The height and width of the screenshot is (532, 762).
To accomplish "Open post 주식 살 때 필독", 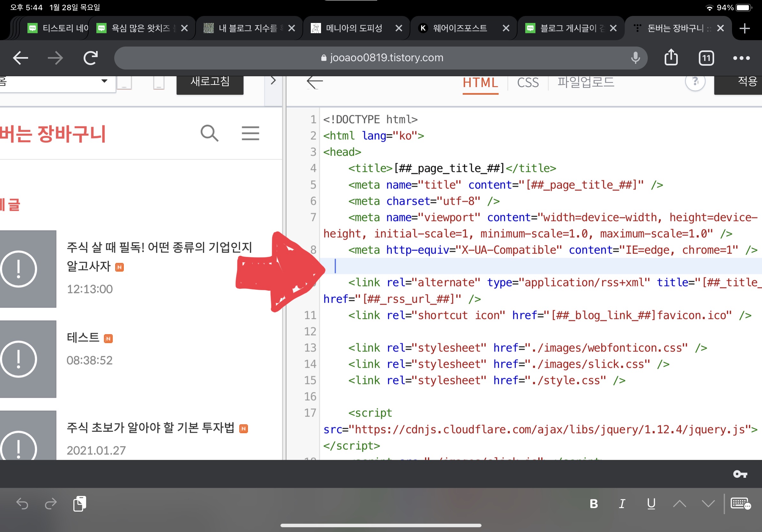I will (x=159, y=256).
